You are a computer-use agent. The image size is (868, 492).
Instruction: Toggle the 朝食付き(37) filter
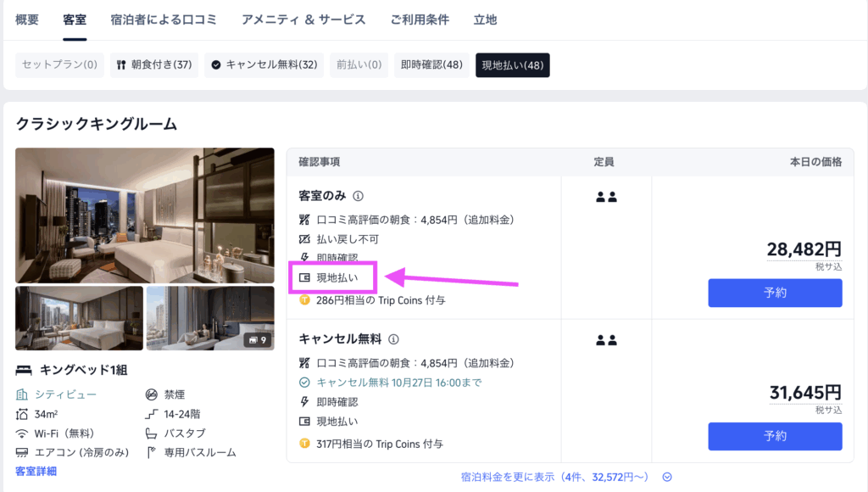[x=154, y=64]
